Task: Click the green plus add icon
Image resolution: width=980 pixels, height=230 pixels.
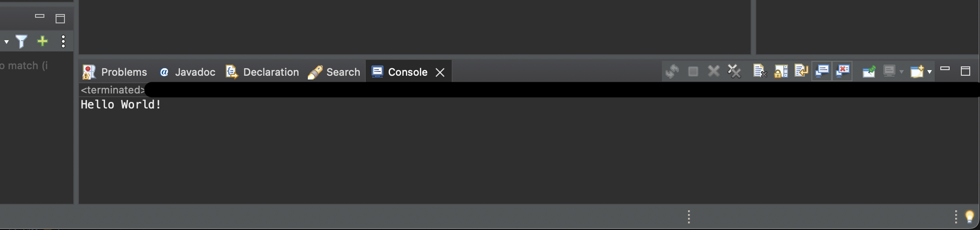Action: tap(43, 42)
